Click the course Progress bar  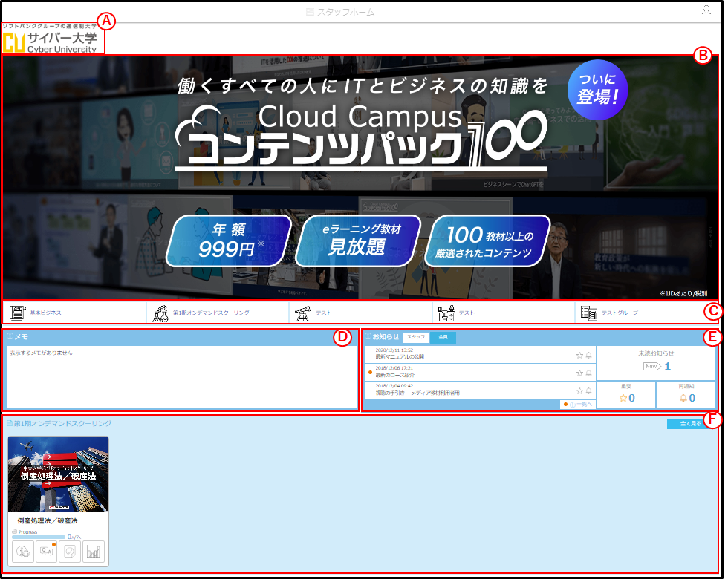click(39, 537)
